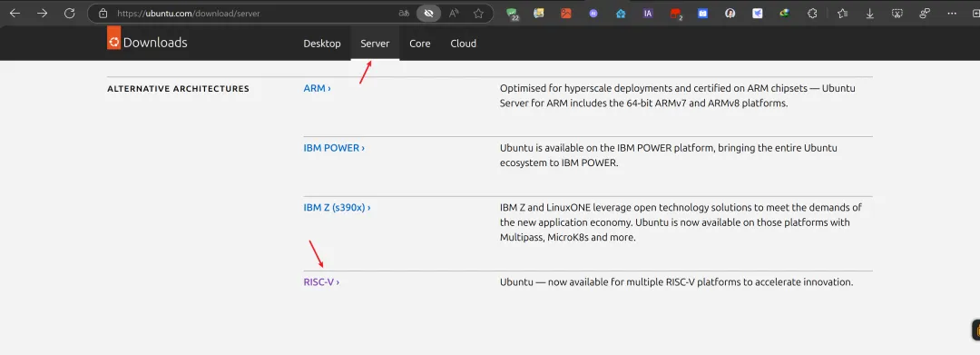This screenshot has height=355, width=980.
Task: Follow the IBM POWER link
Action: pos(334,148)
